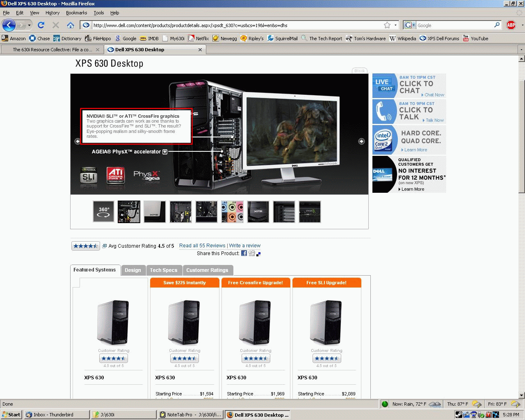Open the 360° view thumbnail

pyautogui.click(x=103, y=212)
